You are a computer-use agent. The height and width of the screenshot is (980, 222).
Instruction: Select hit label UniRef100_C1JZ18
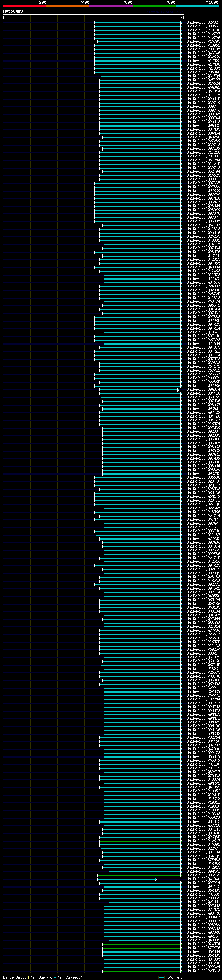click(x=203, y=153)
